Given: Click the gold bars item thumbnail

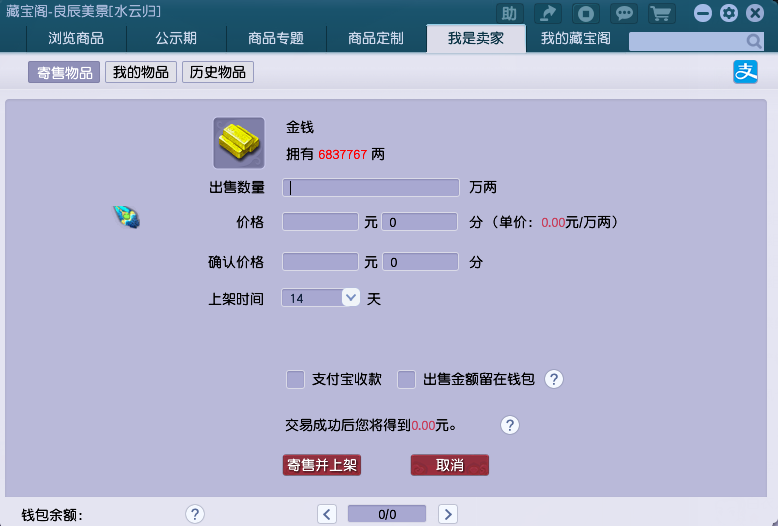Looking at the screenshot, I should coord(239,143).
